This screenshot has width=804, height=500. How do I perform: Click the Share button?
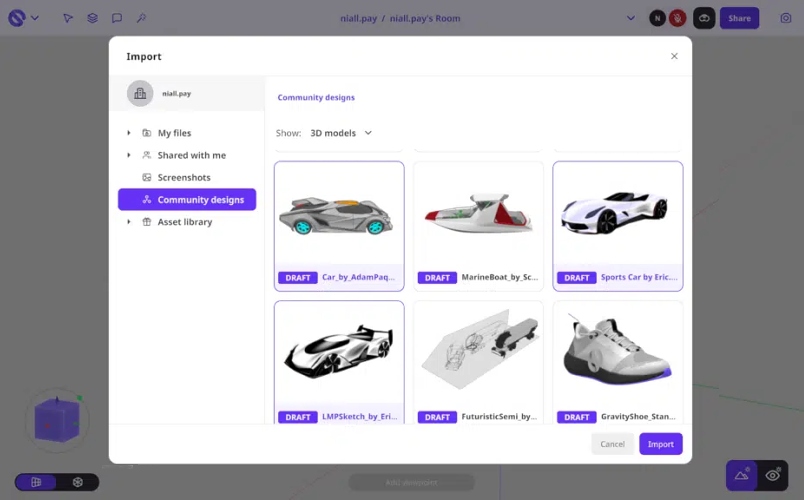(x=739, y=18)
